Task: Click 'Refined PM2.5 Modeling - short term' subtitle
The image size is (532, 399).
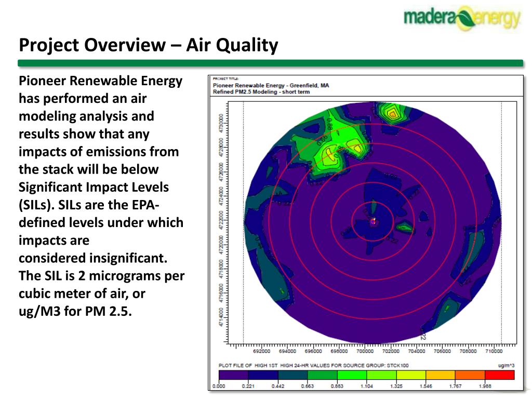Action: click(x=261, y=91)
